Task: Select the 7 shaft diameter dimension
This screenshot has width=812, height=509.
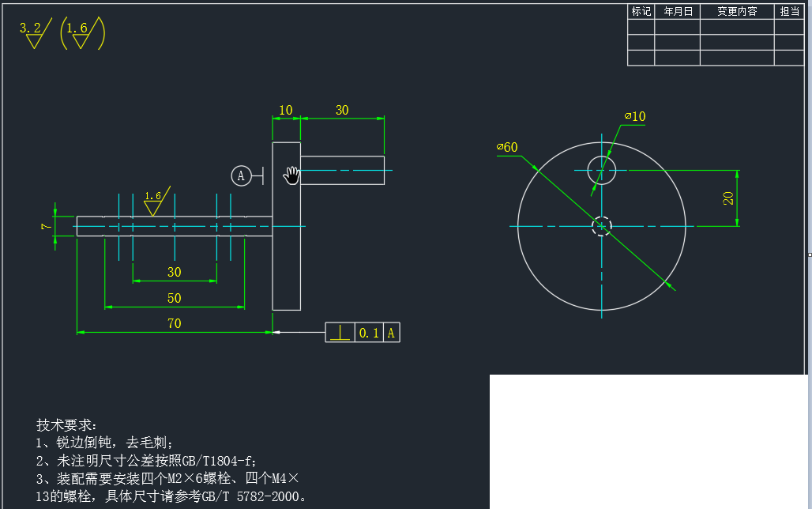Action: [46, 226]
